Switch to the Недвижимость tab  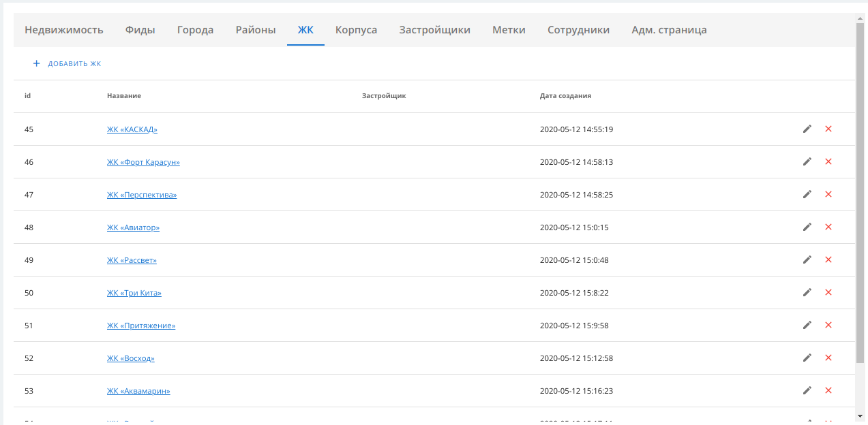pyautogui.click(x=64, y=30)
